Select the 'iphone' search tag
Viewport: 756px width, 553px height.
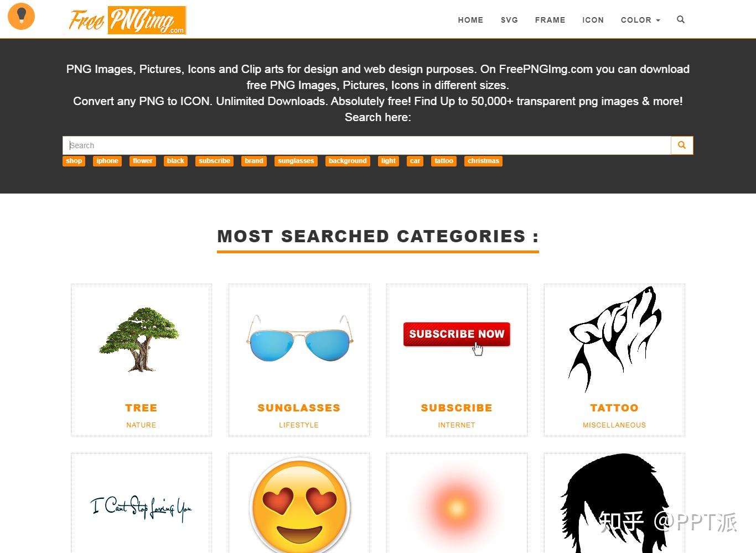coord(107,161)
